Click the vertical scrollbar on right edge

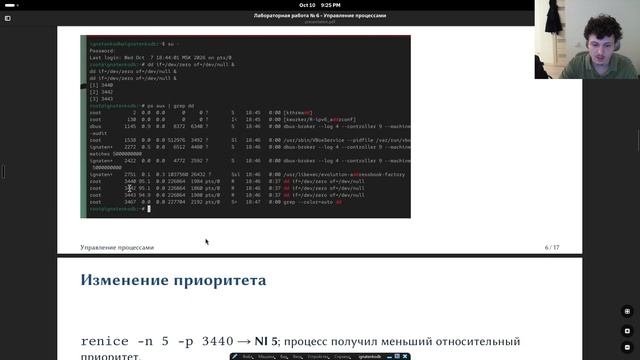click(638, 140)
